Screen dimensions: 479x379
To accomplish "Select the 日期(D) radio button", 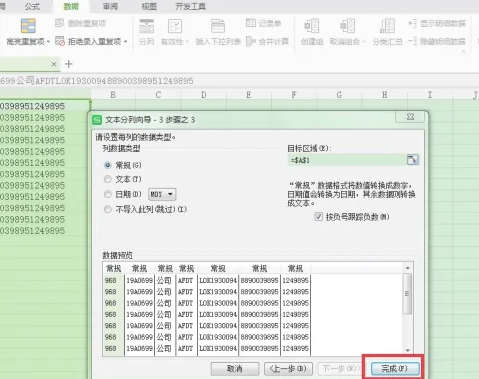I will (108, 194).
